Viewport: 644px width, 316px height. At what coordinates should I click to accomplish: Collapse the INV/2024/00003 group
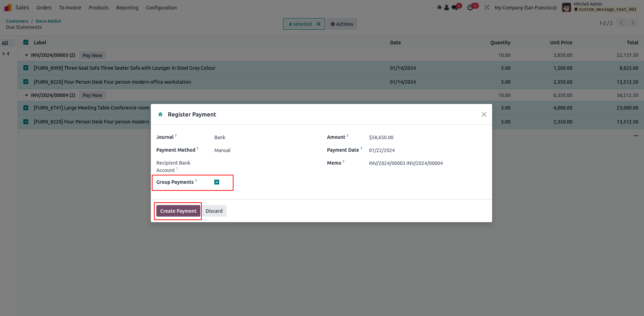click(27, 55)
